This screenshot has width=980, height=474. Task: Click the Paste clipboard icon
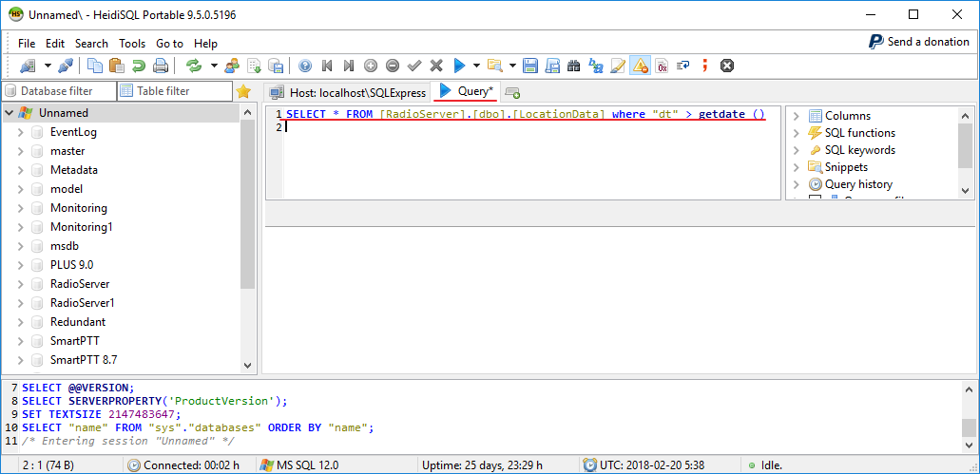click(x=116, y=66)
